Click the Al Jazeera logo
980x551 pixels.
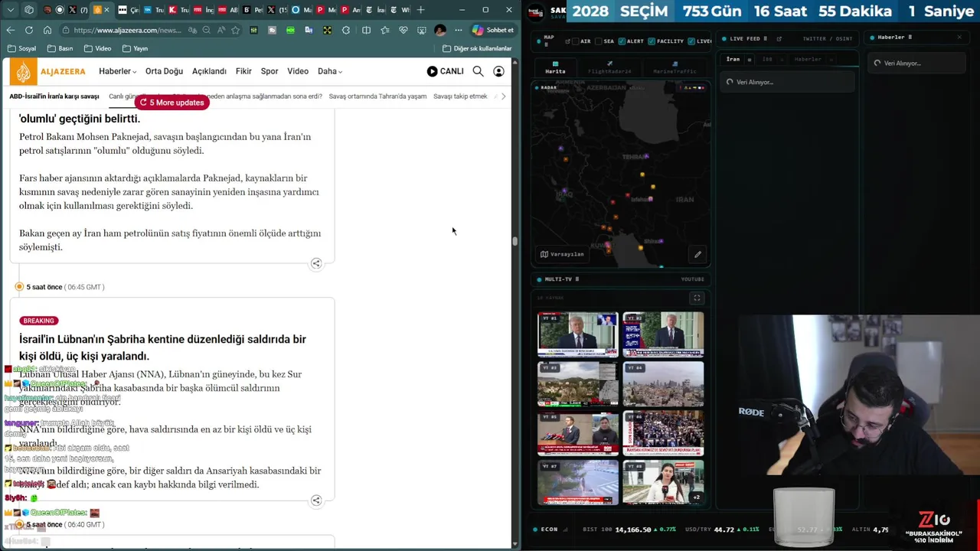click(48, 71)
